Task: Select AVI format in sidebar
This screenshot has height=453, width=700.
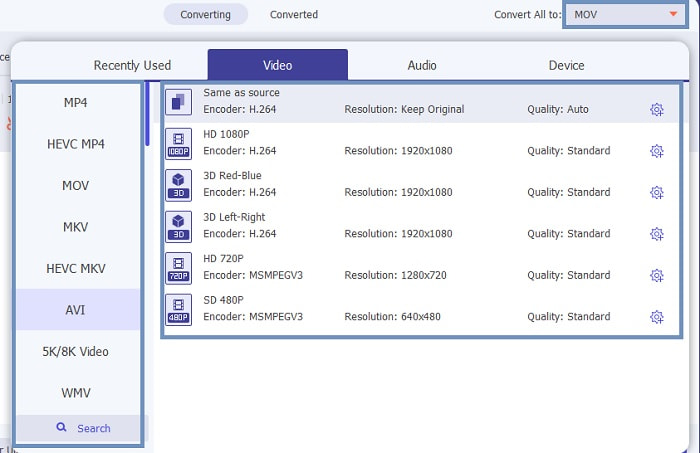Action: [x=75, y=310]
